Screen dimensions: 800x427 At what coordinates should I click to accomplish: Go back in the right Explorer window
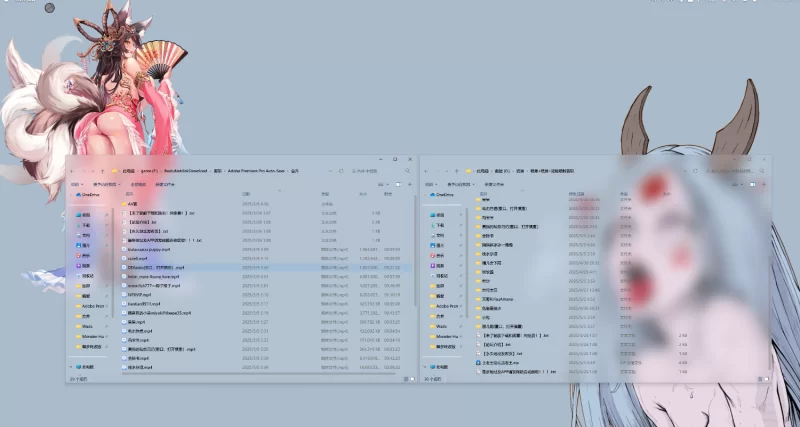(x=427, y=171)
